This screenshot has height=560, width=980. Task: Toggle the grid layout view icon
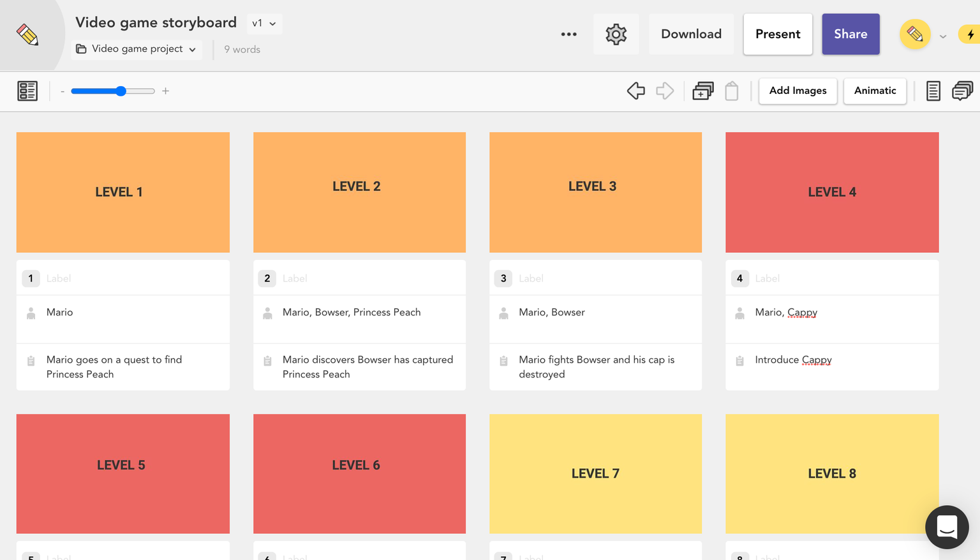pos(27,91)
